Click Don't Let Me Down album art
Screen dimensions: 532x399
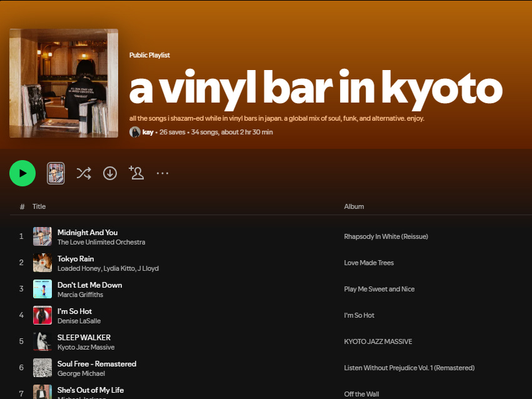[x=43, y=289]
